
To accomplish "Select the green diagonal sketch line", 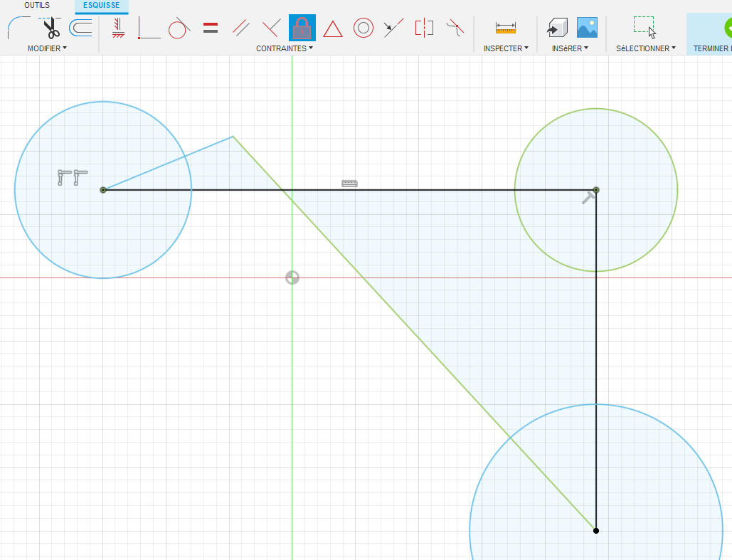I will (415, 334).
